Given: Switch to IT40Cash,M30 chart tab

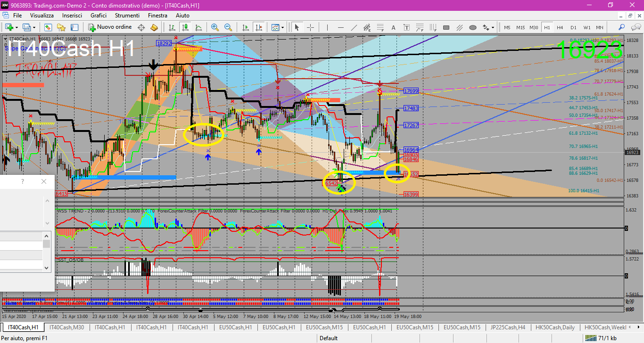Looking at the screenshot, I should tap(66, 327).
